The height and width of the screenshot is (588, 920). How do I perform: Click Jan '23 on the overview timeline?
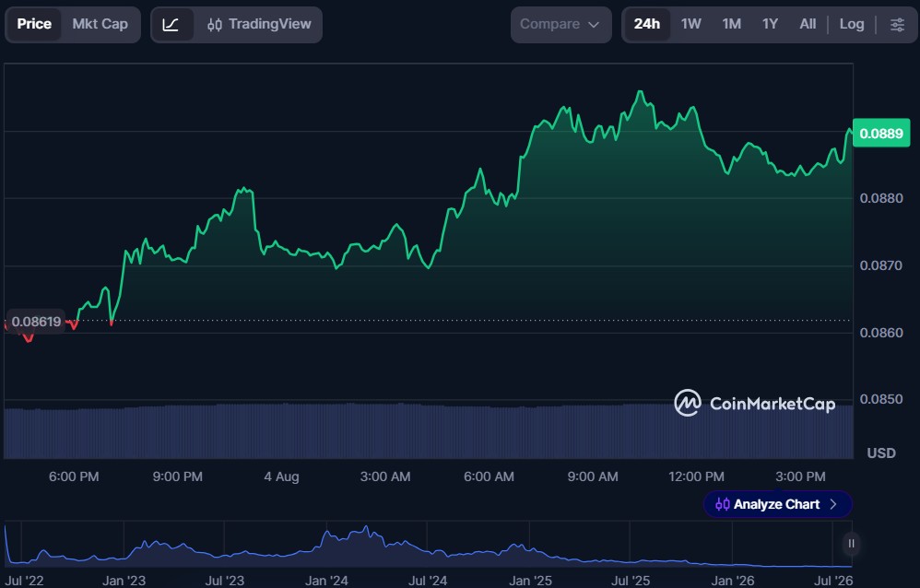tap(124, 581)
